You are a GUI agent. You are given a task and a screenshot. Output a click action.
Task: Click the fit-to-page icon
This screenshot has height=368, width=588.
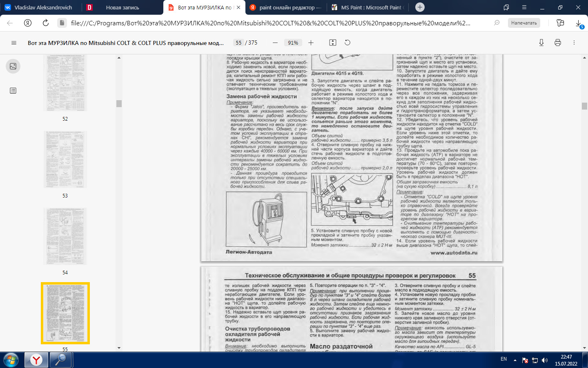coord(333,43)
